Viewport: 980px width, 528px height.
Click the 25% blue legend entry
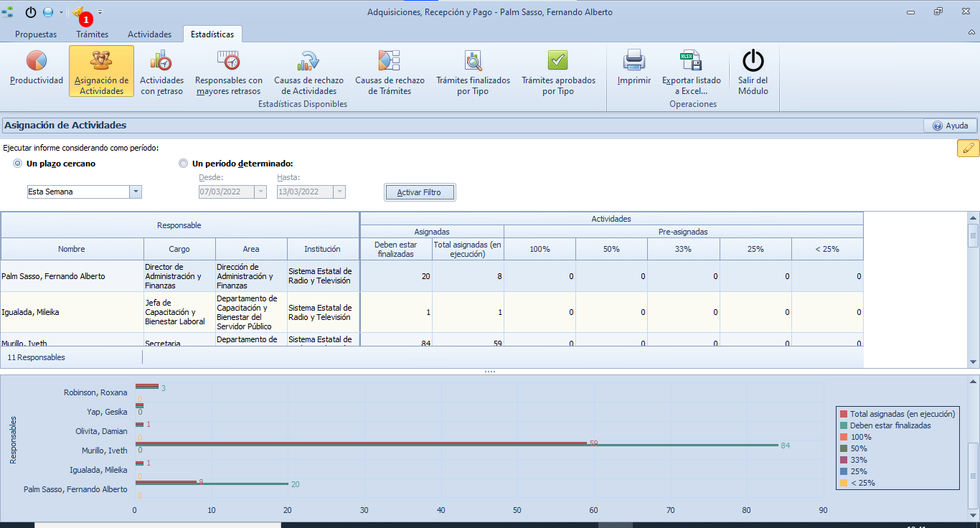[x=854, y=471]
